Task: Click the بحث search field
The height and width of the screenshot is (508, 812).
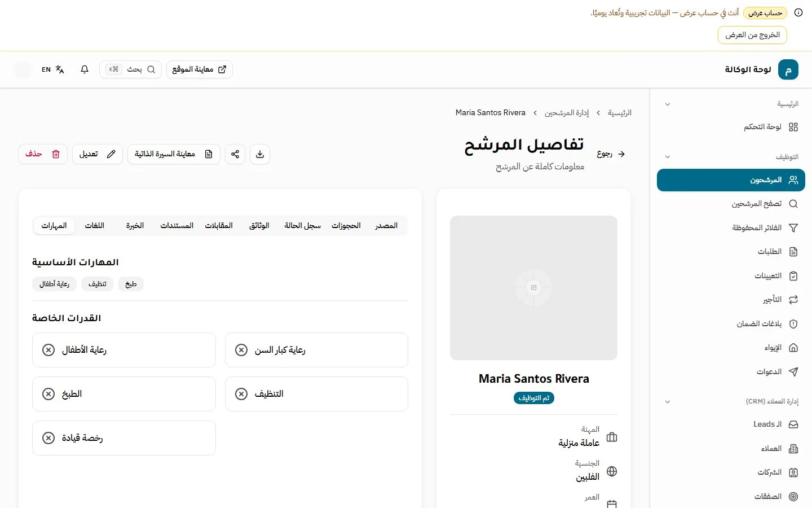Action: [x=130, y=69]
